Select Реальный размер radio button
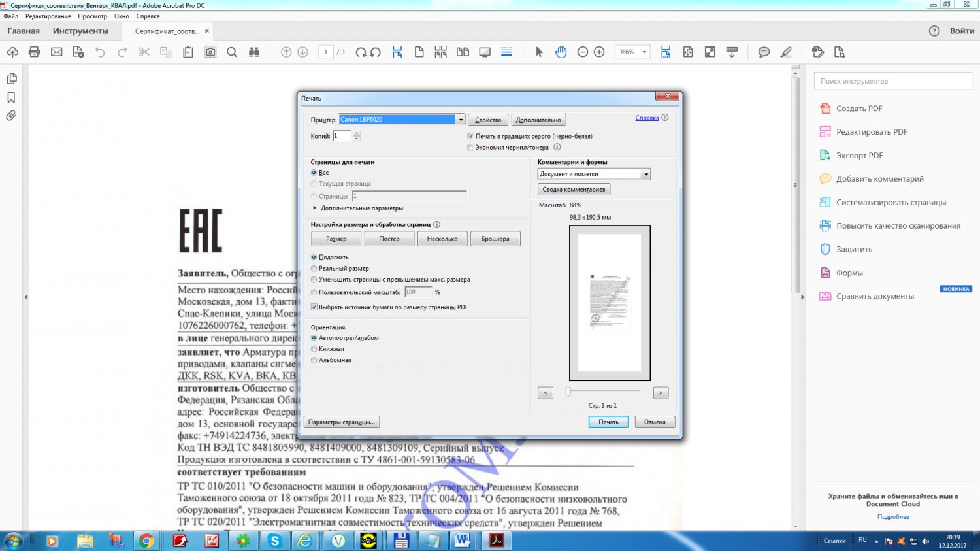Viewport: 980px width, 551px height. tap(314, 268)
